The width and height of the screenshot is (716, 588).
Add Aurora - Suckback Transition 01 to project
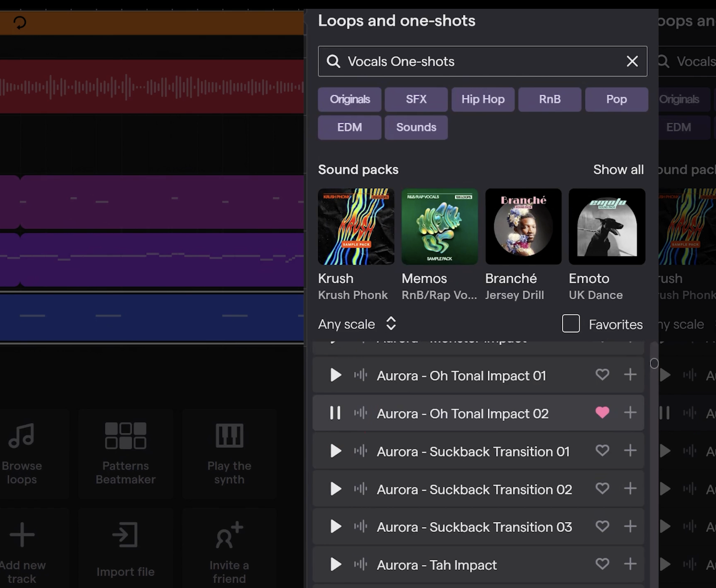click(x=630, y=450)
